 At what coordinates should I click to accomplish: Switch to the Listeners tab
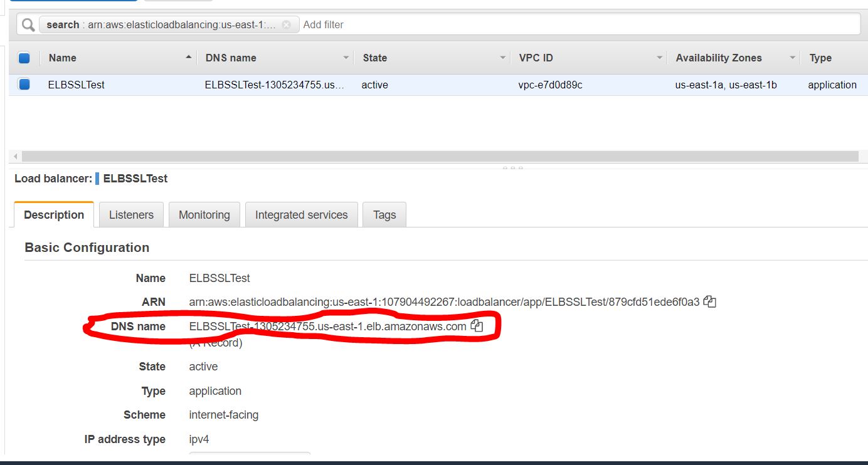pos(130,214)
